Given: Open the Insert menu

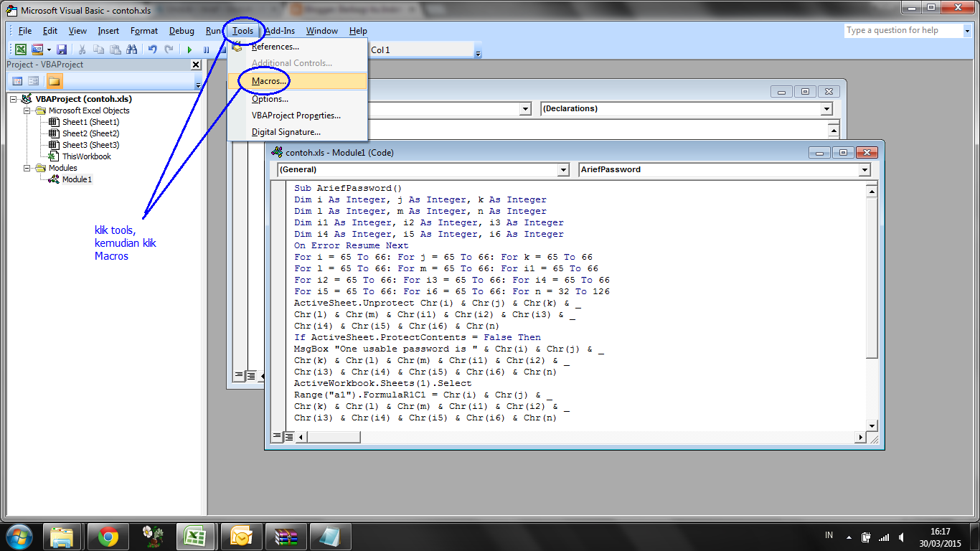Looking at the screenshot, I should pyautogui.click(x=109, y=31).
